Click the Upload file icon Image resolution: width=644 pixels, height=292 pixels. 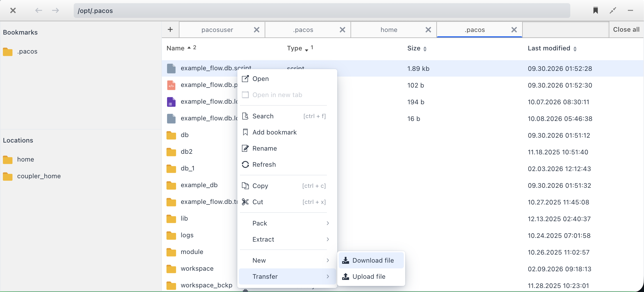[x=346, y=276]
